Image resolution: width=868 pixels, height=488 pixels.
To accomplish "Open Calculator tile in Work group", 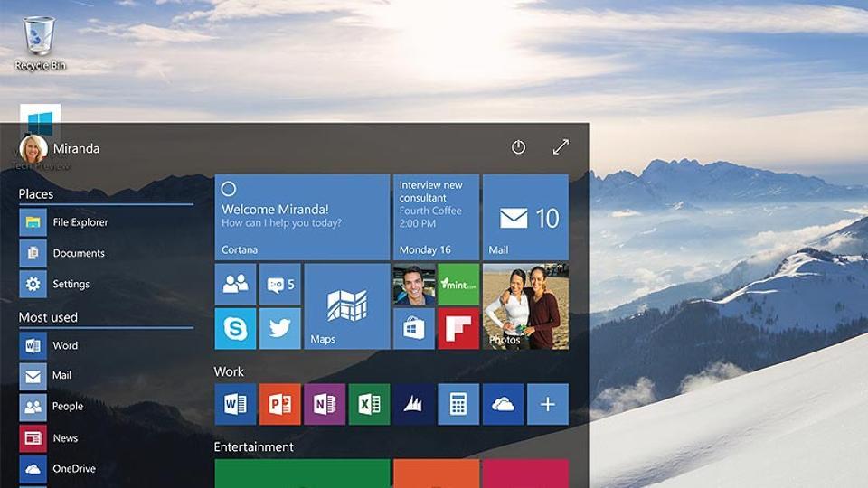I will [458, 405].
